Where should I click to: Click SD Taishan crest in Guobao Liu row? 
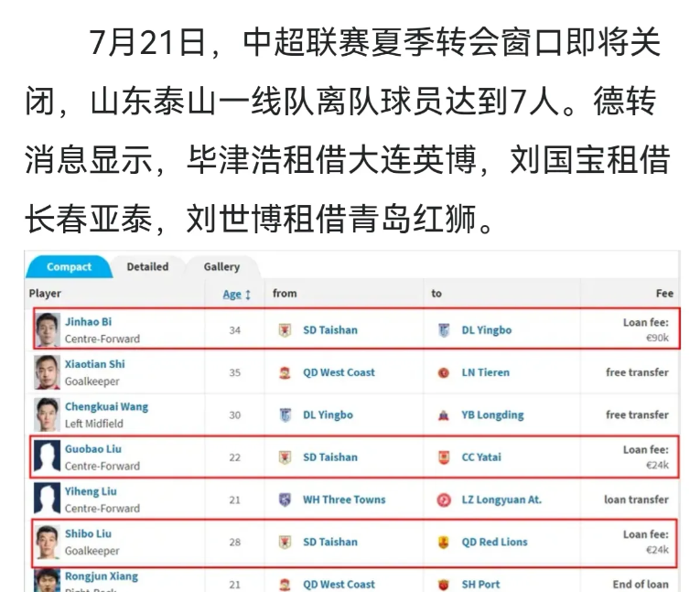pyautogui.click(x=285, y=457)
